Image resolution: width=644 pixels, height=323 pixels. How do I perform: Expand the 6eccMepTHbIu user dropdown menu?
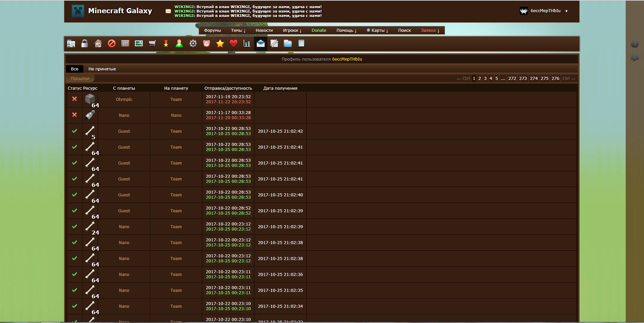point(566,11)
